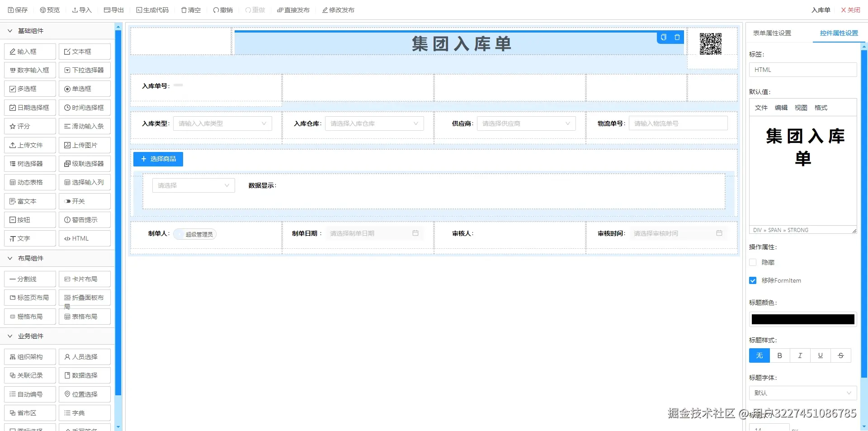Click the 标签 field containing HTML
The image size is (868, 431).
tap(803, 70)
